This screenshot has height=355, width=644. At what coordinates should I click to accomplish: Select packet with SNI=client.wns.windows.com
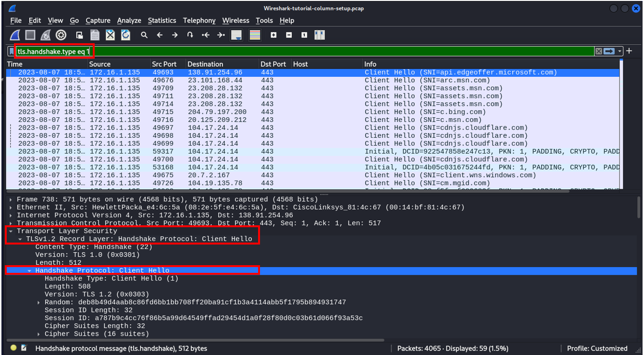(313, 175)
